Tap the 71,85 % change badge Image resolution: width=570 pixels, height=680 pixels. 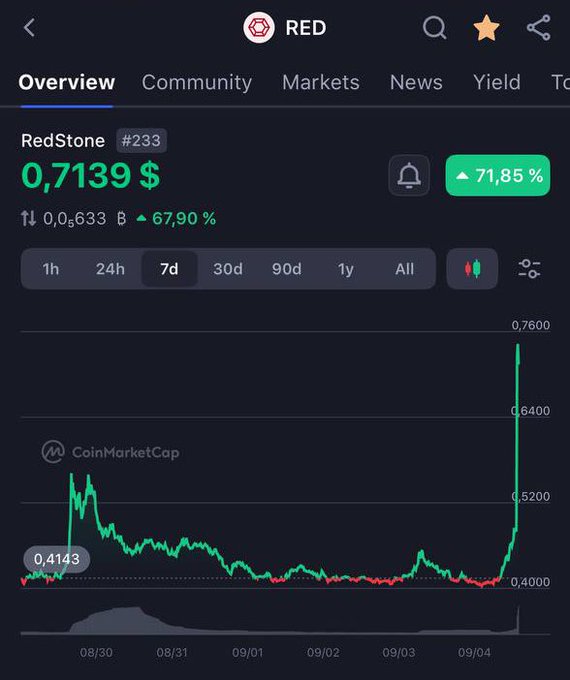[498, 176]
